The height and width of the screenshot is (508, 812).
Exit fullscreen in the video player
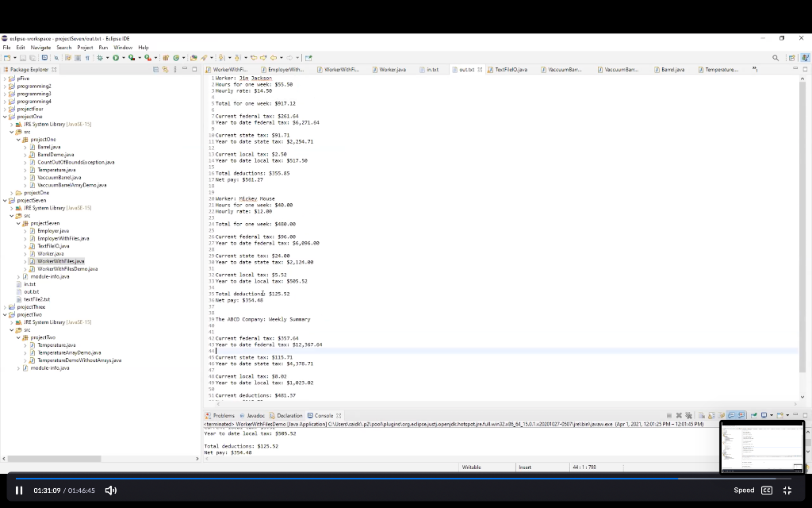[787, 491]
